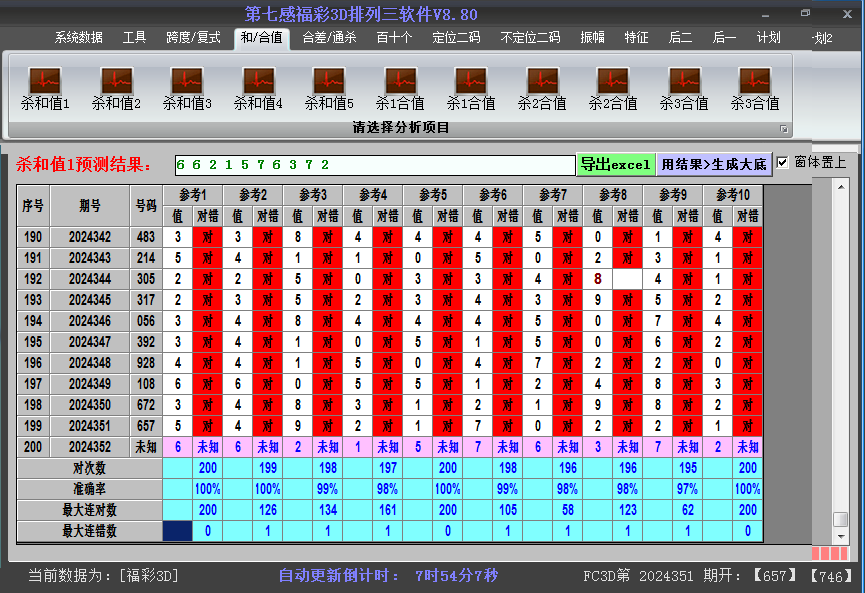Click the 【746】 result in status bar
The image size is (865, 593).
[831, 576]
